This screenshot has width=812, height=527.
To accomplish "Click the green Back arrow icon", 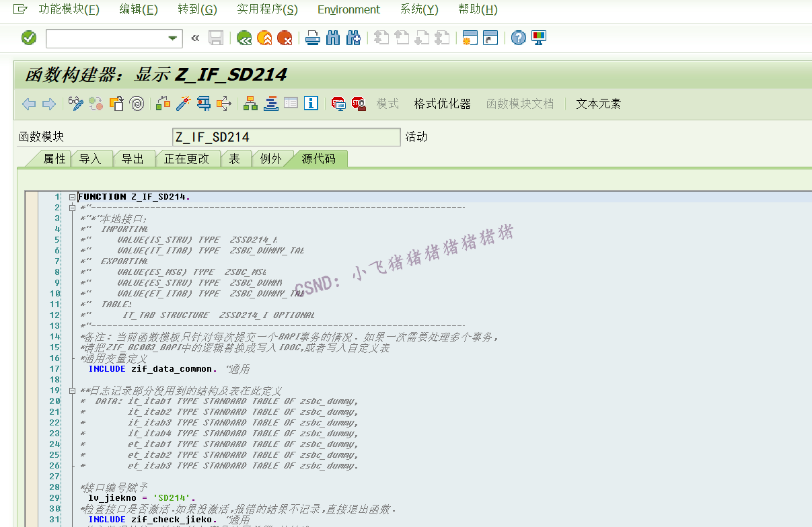I will tap(244, 38).
